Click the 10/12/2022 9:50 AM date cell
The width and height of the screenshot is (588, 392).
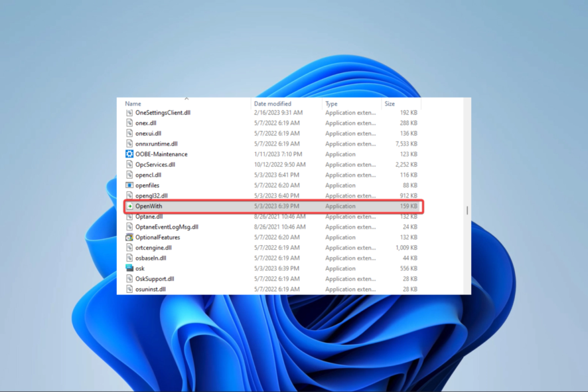coord(280,165)
